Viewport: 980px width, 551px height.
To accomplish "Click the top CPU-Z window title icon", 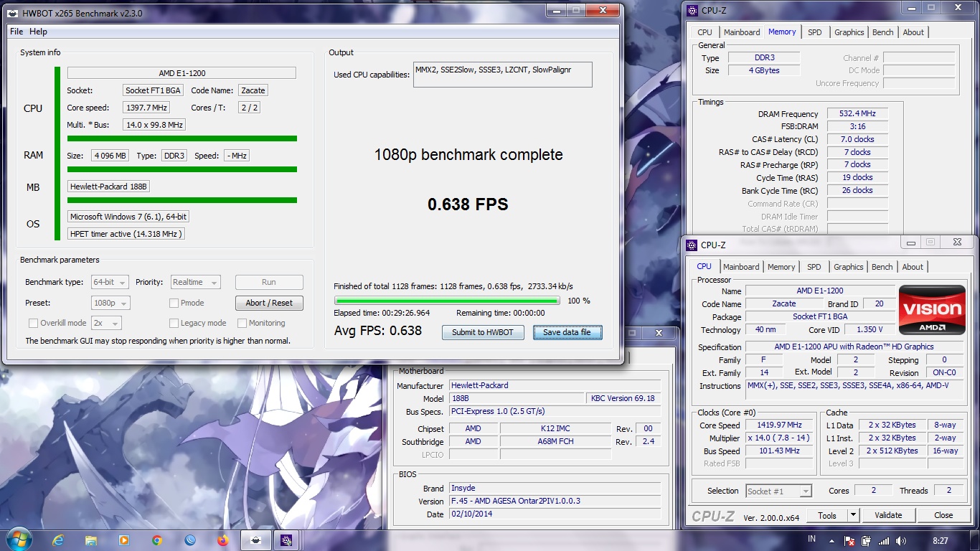I will point(692,10).
